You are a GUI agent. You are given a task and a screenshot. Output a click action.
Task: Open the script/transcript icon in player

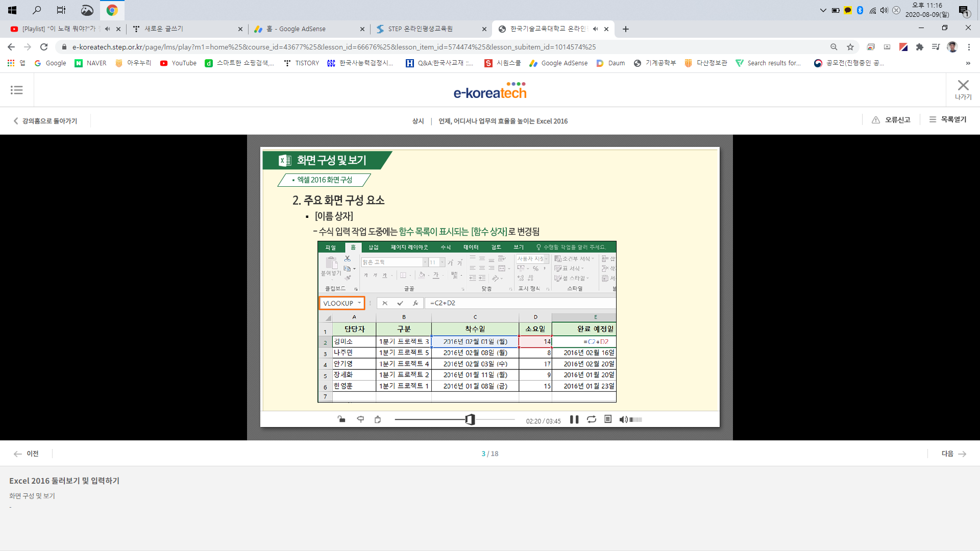[x=607, y=419]
